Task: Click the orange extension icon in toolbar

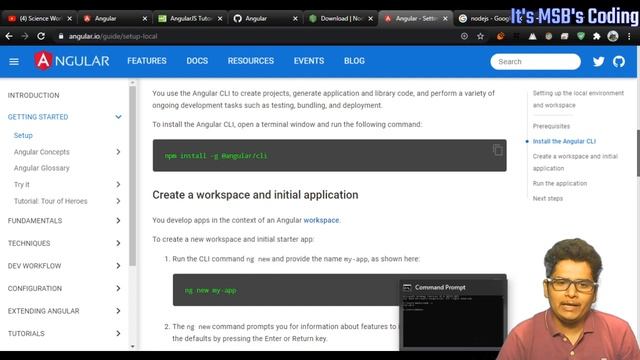Action: 500,36
